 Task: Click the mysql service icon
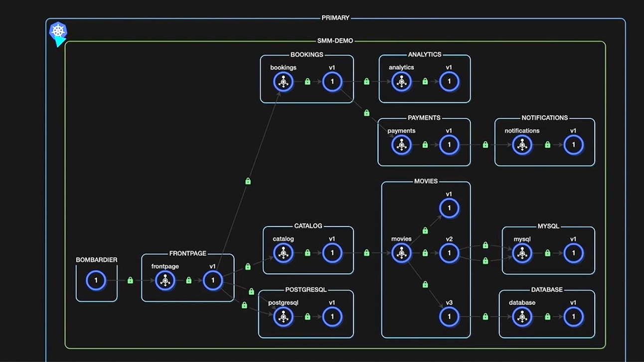coord(522,252)
